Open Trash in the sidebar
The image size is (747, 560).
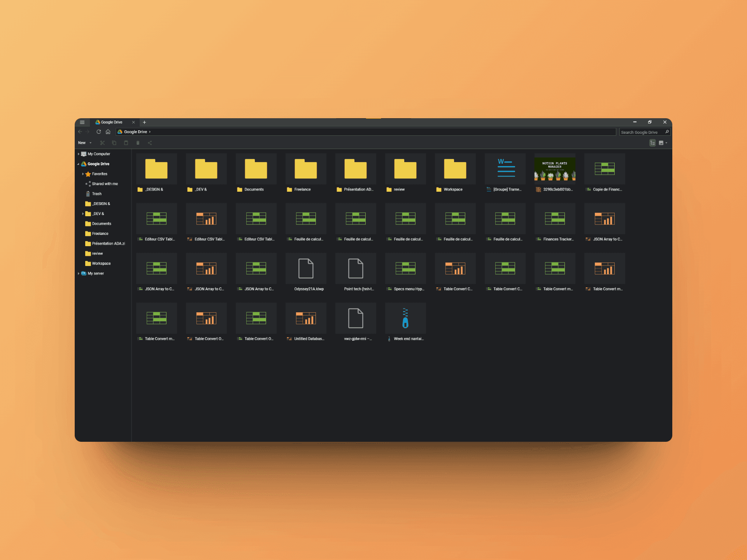[96, 194]
